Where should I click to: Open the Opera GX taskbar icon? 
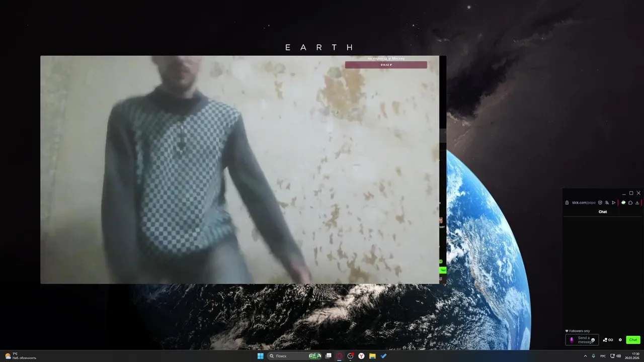click(x=340, y=356)
